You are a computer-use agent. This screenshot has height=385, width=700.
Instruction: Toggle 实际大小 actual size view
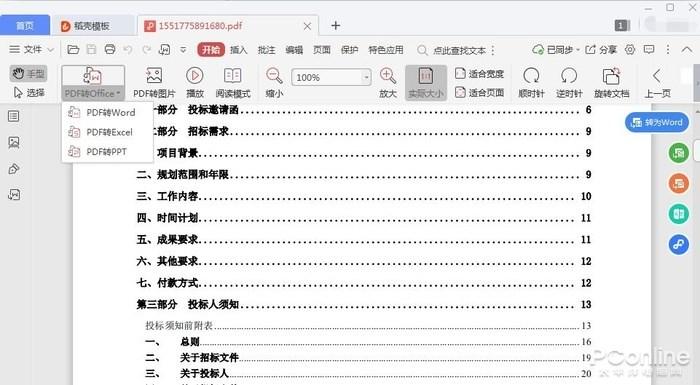pos(426,83)
